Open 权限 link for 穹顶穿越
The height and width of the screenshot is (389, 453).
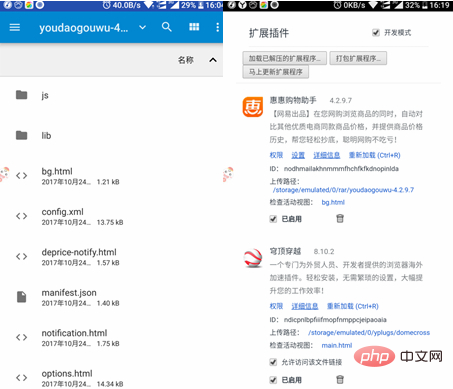[276, 306]
